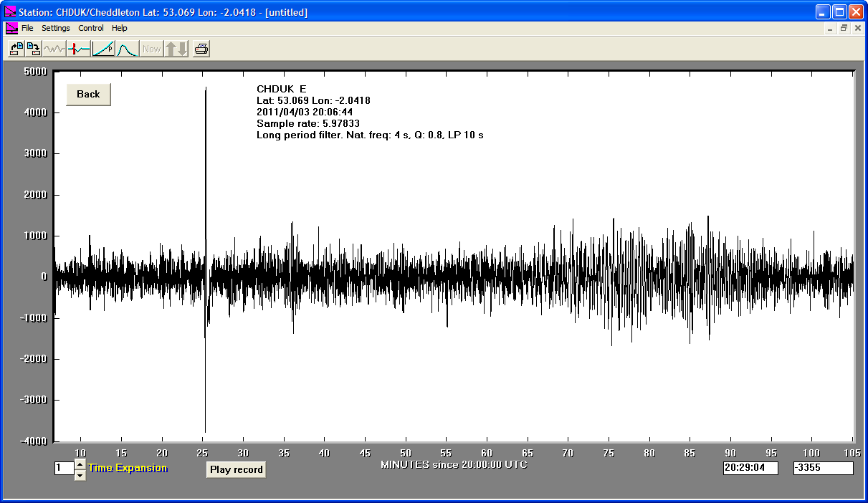Screen dimensions: 868x503
Task: Open the Help menu
Action: [x=120, y=28]
